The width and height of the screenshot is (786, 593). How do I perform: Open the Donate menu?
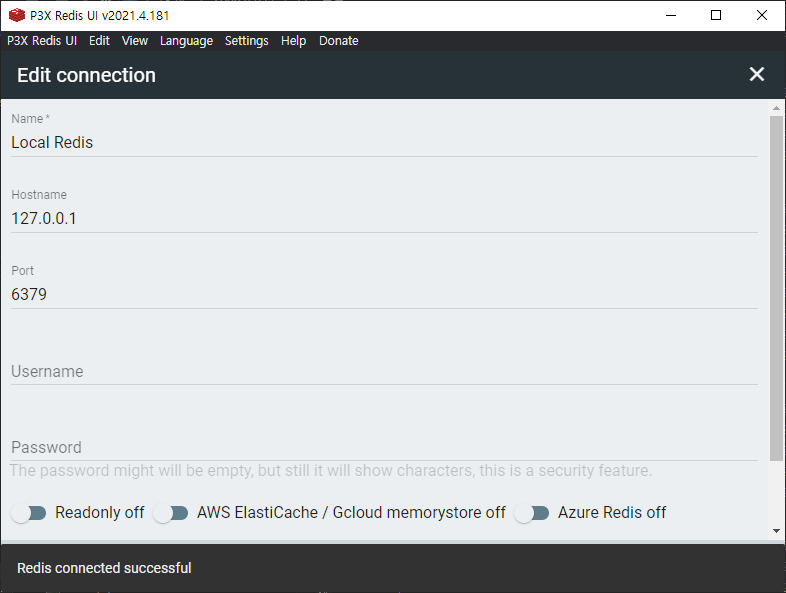click(x=339, y=41)
